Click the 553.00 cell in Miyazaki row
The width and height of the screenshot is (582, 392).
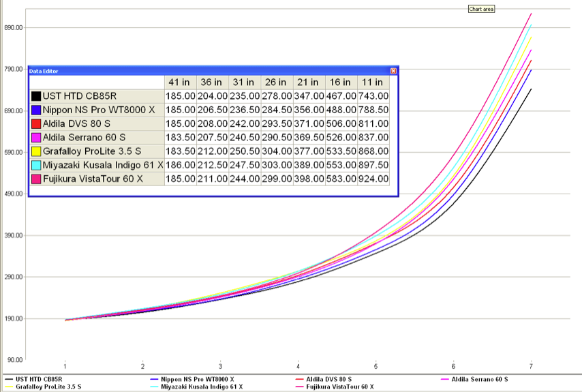click(341, 165)
